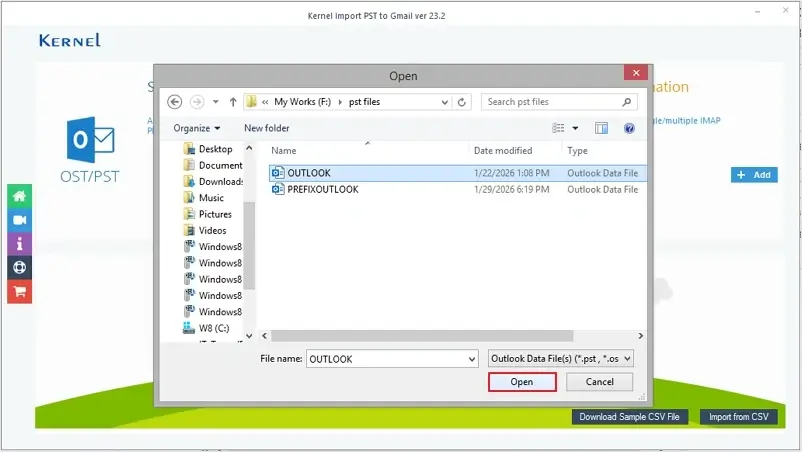Open the Organize menu
Viewport: 802px width, 452px height.
(x=196, y=128)
